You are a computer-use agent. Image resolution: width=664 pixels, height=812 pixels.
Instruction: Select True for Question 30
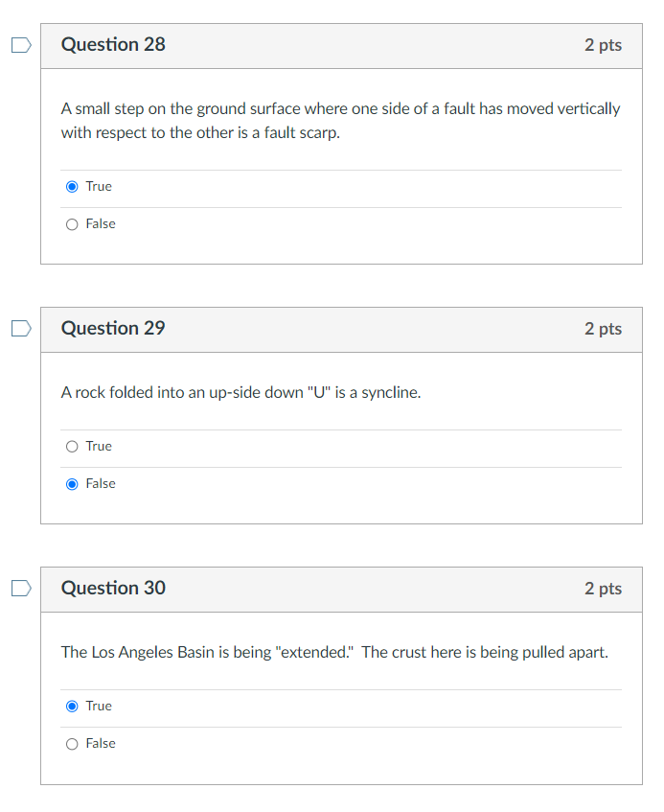[72, 706]
